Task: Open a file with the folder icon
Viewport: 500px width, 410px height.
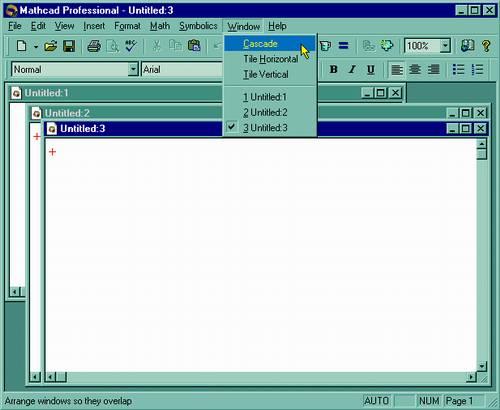Action: pos(51,46)
